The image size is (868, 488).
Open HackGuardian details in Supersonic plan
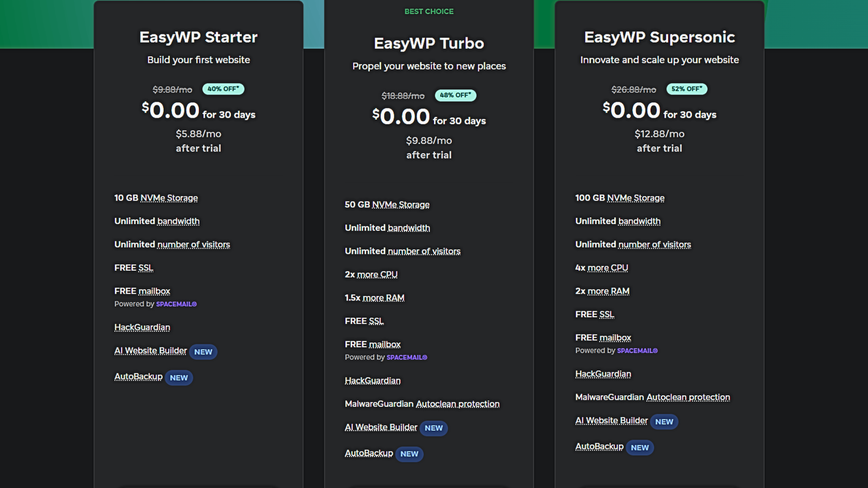(603, 374)
